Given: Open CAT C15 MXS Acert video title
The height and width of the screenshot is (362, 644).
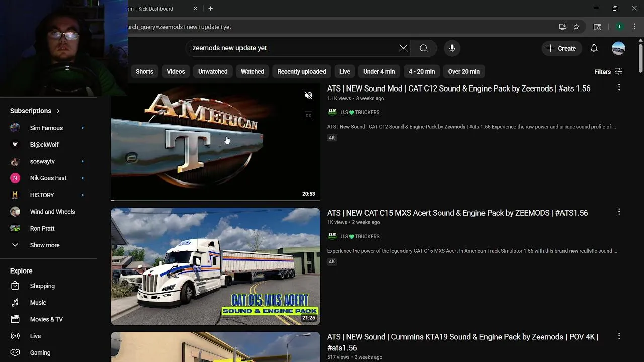Looking at the screenshot, I should (457, 213).
